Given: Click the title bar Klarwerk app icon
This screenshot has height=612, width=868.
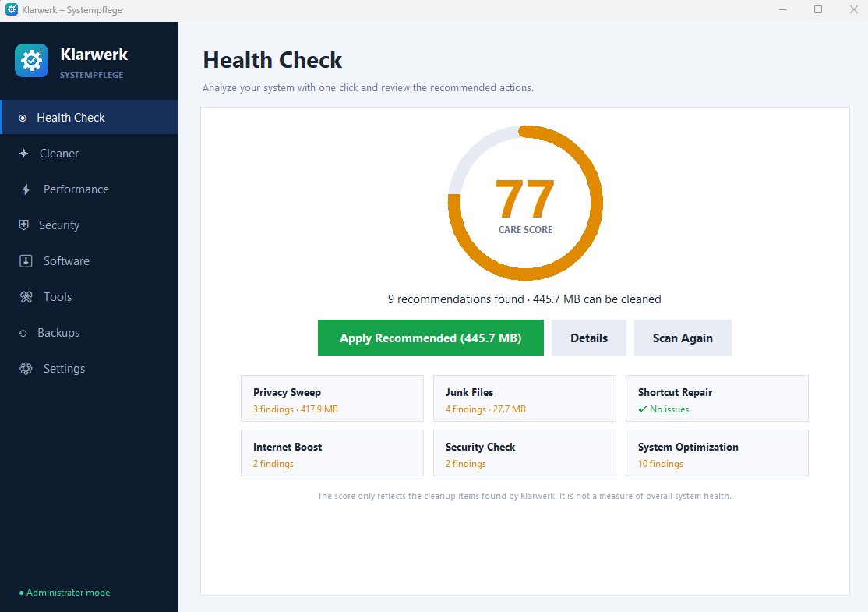Looking at the screenshot, I should 11,9.
